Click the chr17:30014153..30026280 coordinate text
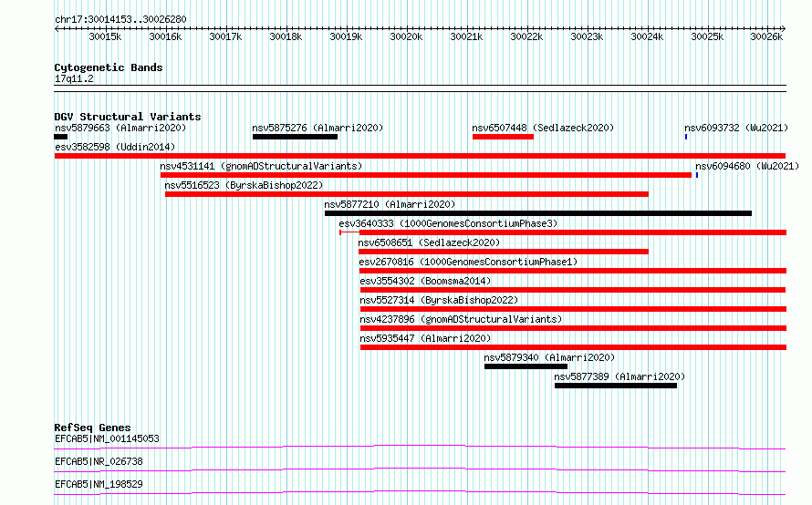This screenshot has width=812, height=505. 120,19
